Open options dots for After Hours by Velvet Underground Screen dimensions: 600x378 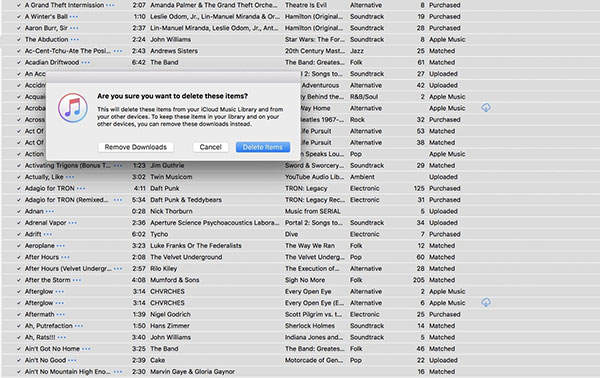point(65,257)
